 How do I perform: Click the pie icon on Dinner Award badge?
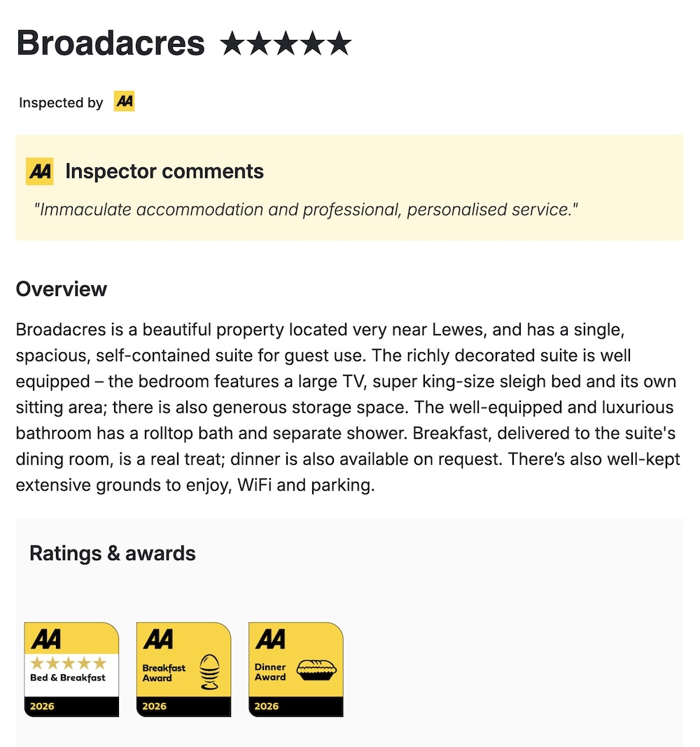(x=317, y=671)
